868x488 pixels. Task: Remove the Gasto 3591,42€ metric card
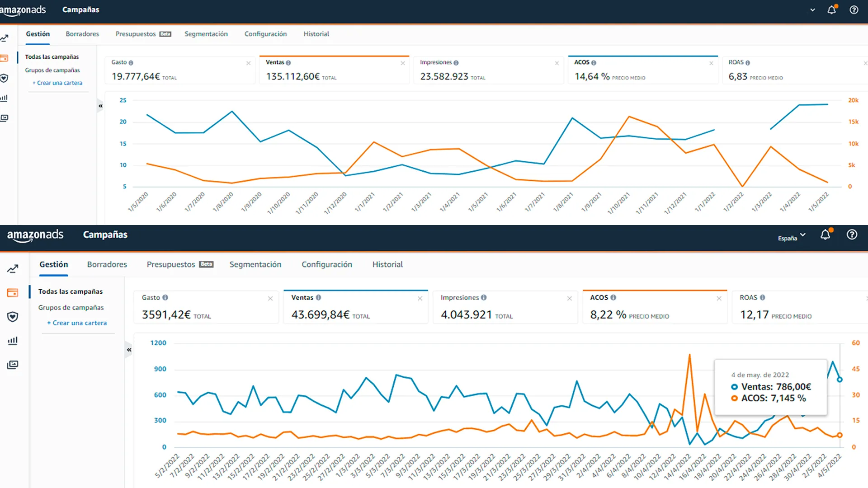point(270,298)
